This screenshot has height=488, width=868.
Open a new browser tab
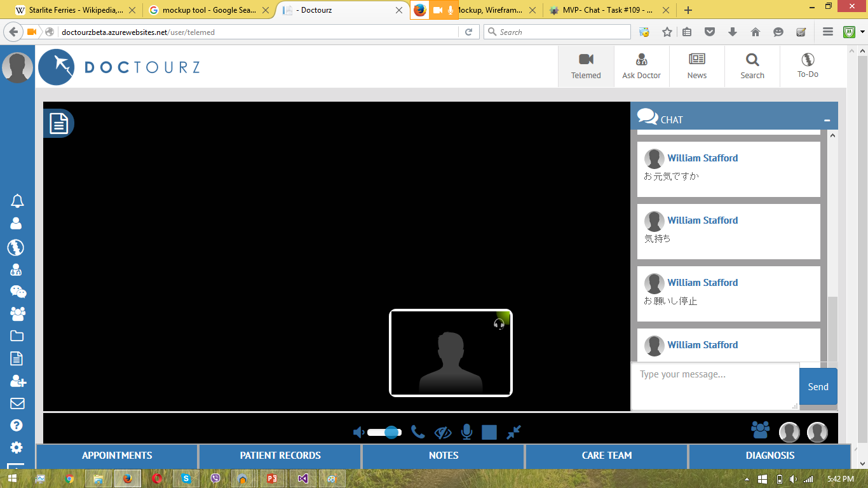point(688,10)
